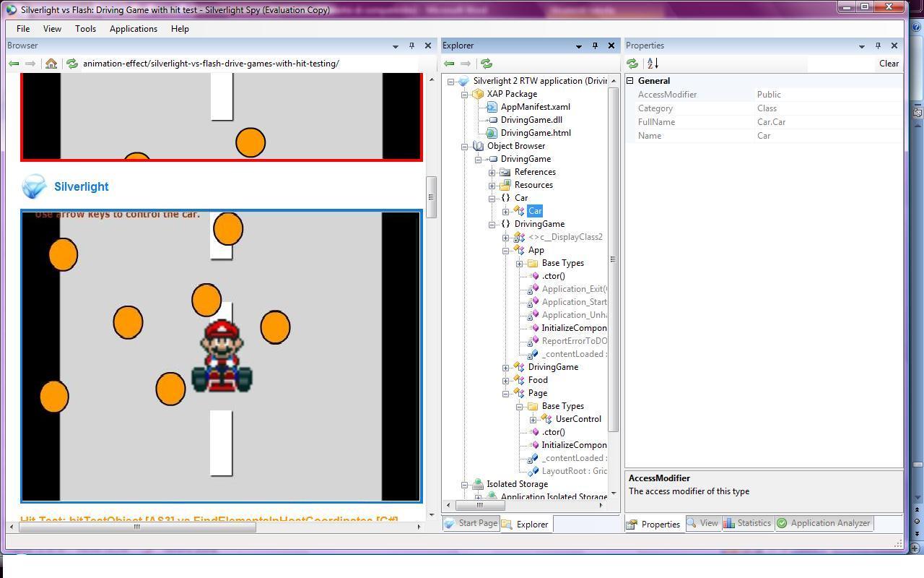Viewport: 924px width, 578px height.
Task: Click the Mario kart car sprite
Action: click(222, 356)
